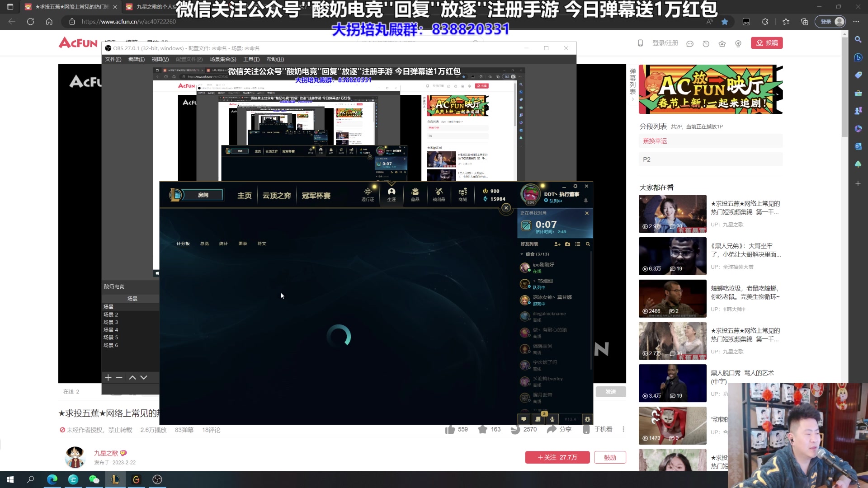The height and width of the screenshot is (488, 868).
Task: Expand the 弹幕列表 danmaku list panel
Action: [632, 84]
